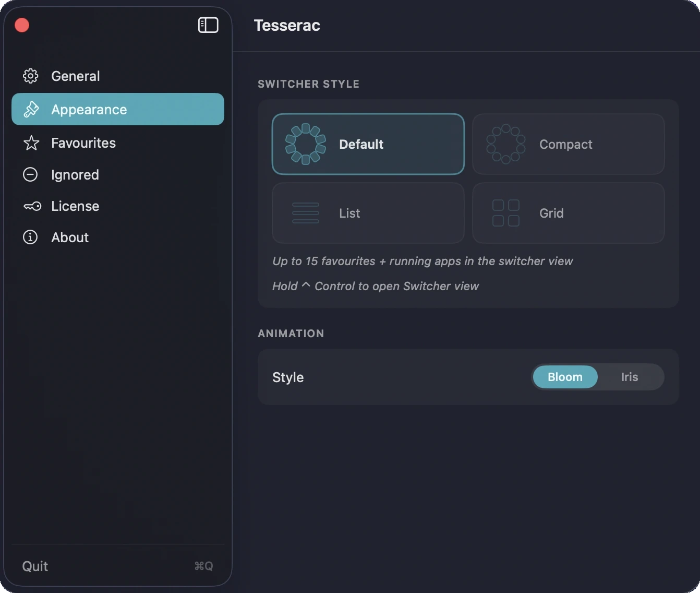The image size is (700, 593).
Task: Open the Ignored apps section
Action: [x=118, y=174]
